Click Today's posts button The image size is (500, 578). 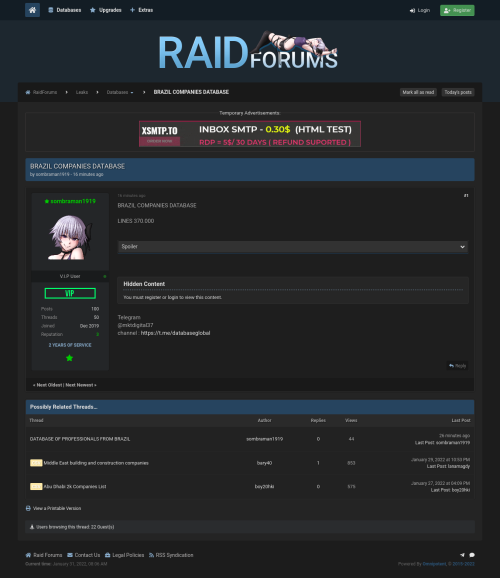coord(458,92)
